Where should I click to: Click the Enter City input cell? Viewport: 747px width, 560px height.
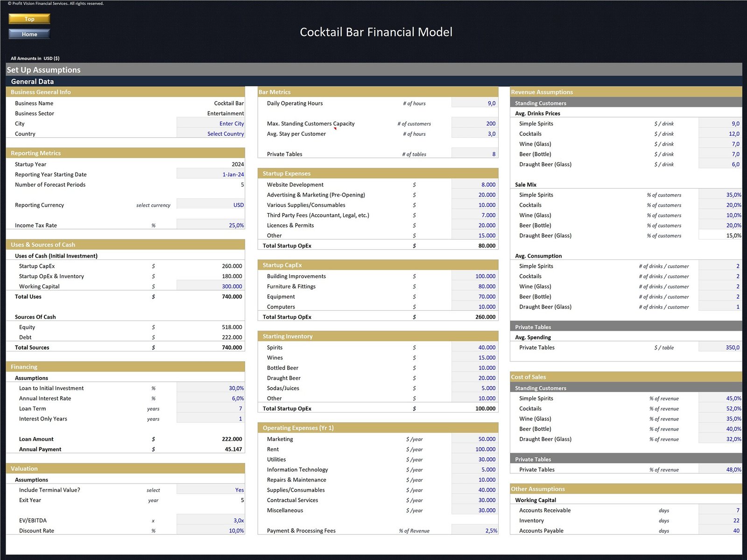click(211, 124)
